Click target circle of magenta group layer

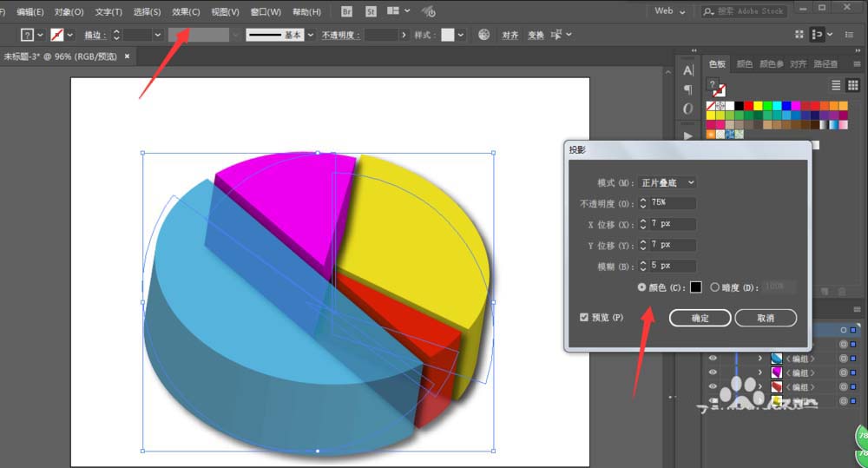(x=844, y=372)
